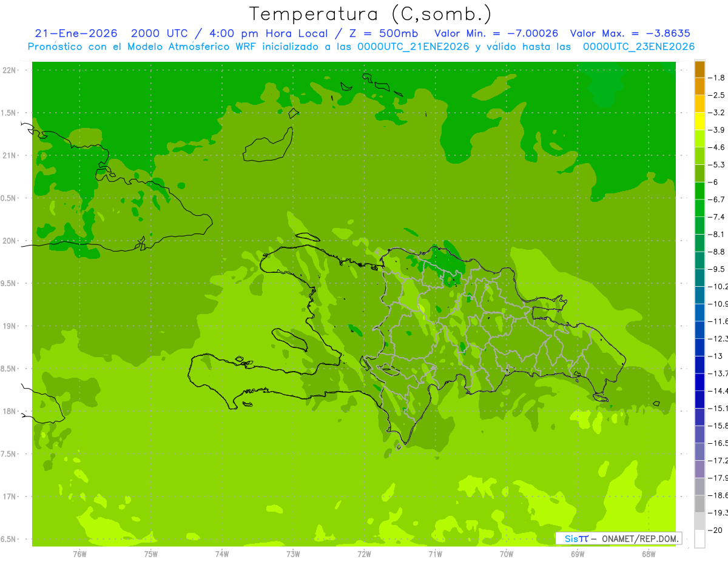This screenshot has width=728, height=562.
Task: Select the date text "21-Ene-2026"
Action: pos(76,33)
